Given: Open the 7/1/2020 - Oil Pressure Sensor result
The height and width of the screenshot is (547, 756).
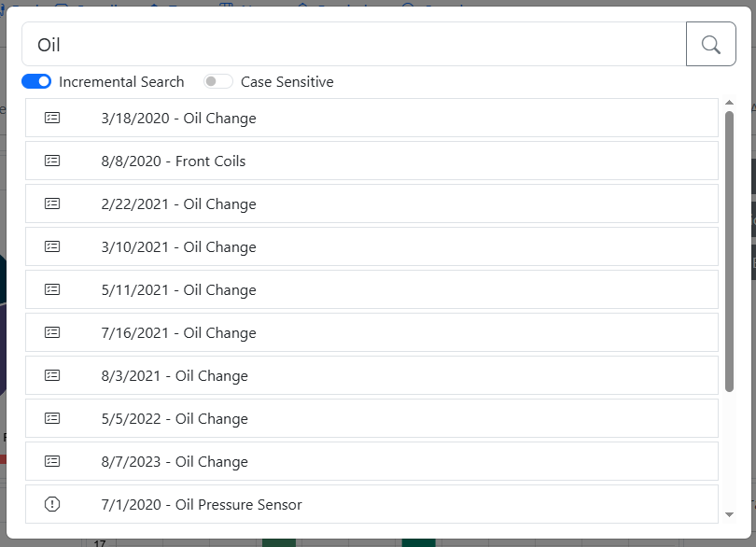Looking at the screenshot, I should coord(202,505).
